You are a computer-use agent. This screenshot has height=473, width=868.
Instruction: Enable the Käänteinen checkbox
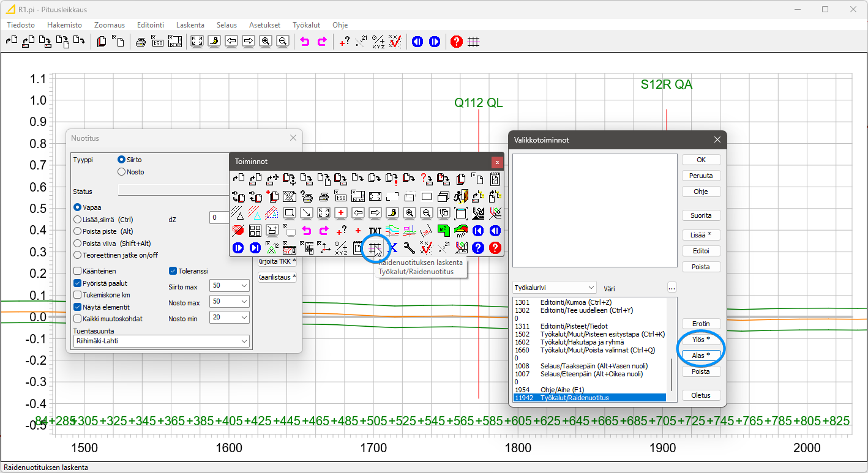pos(78,271)
